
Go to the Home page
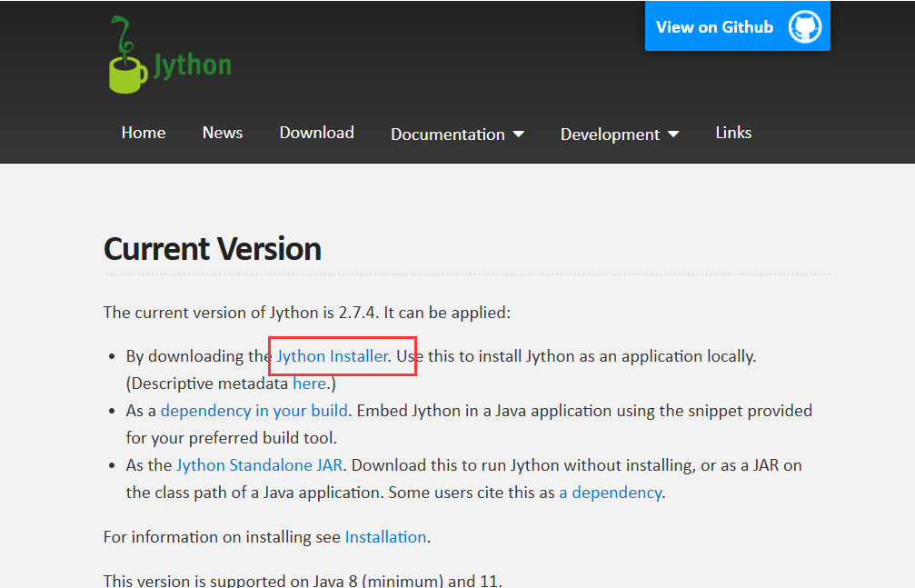click(x=144, y=133)
